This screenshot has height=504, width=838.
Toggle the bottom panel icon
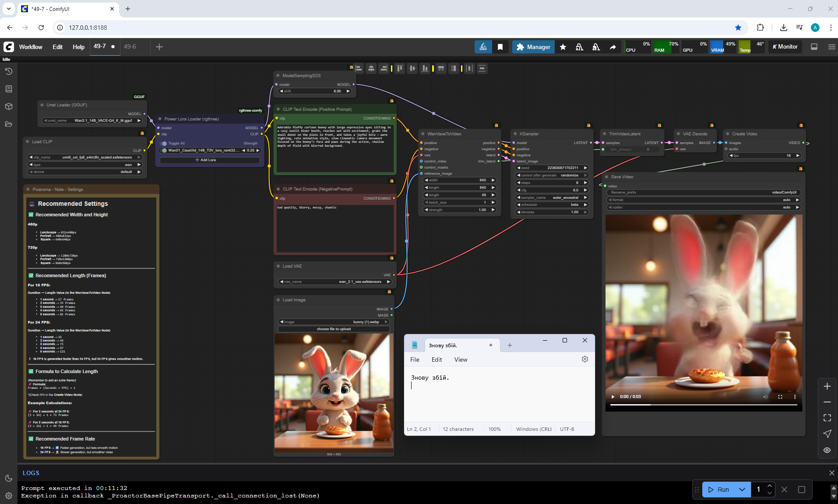point(814,47)
